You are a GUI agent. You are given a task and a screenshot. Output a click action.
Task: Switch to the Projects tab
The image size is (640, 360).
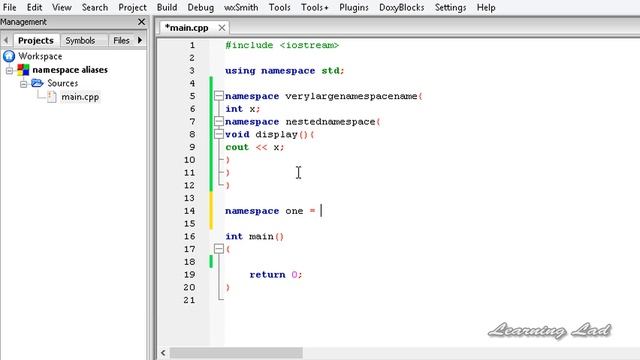pos(36,40)
